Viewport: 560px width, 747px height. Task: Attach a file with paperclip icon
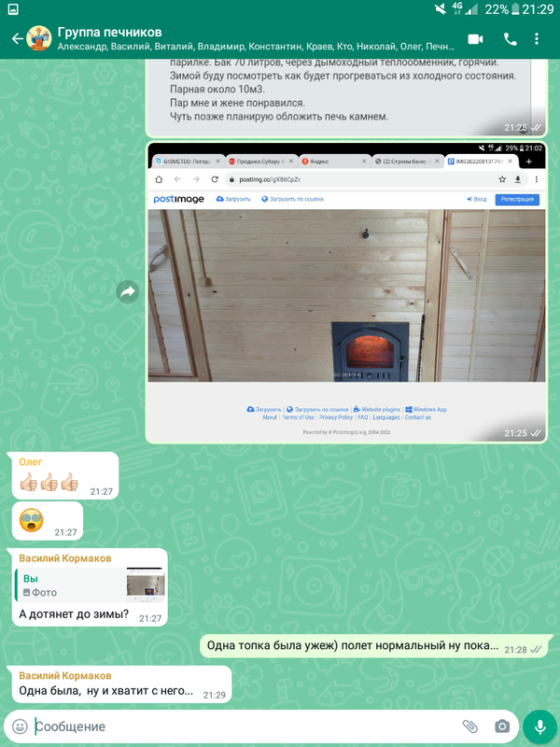point(470,726)
